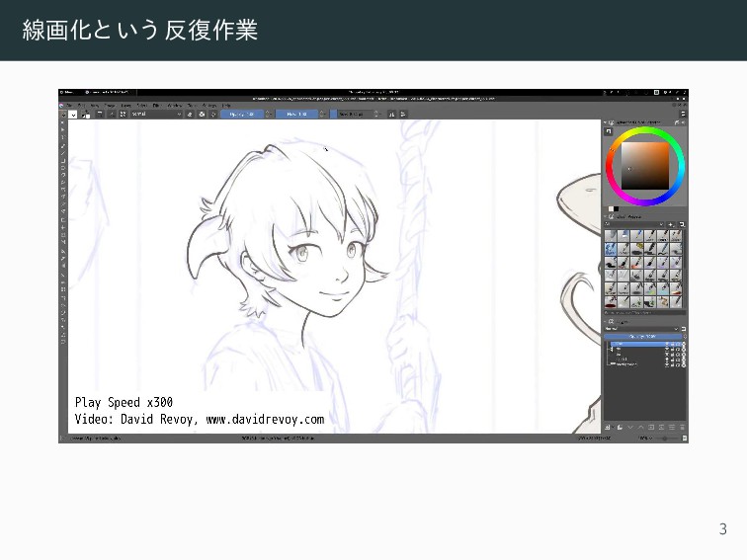The image size is (747, 560).
Task: Open the workspace chooser at toolbar right
Action: click(x=683, y=115)
